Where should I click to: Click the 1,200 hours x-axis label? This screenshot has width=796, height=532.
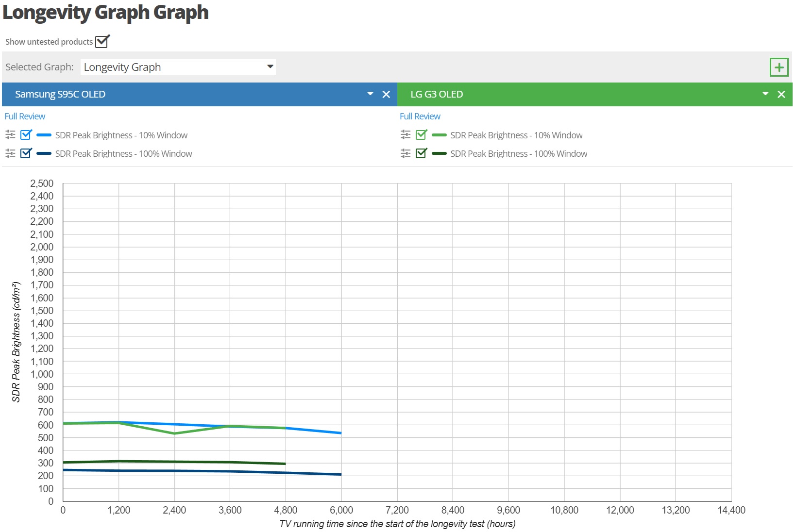119,510
